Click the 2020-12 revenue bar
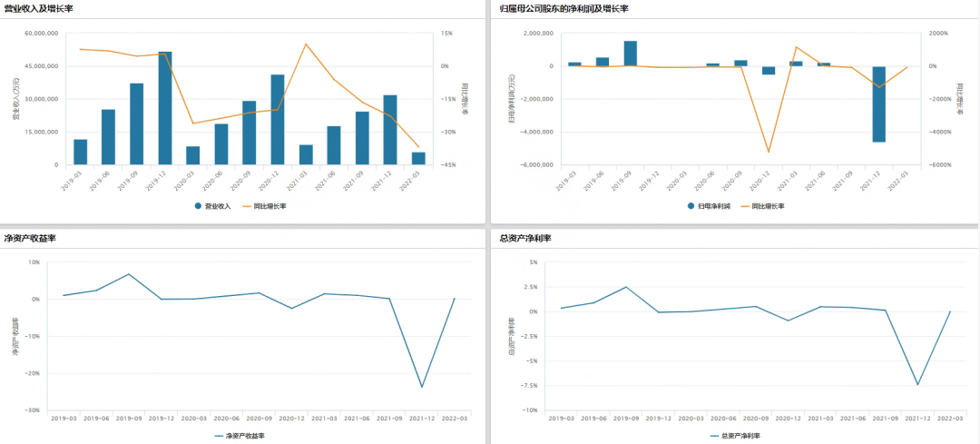This screenshot has width=980, height=444. pos(278,120)
